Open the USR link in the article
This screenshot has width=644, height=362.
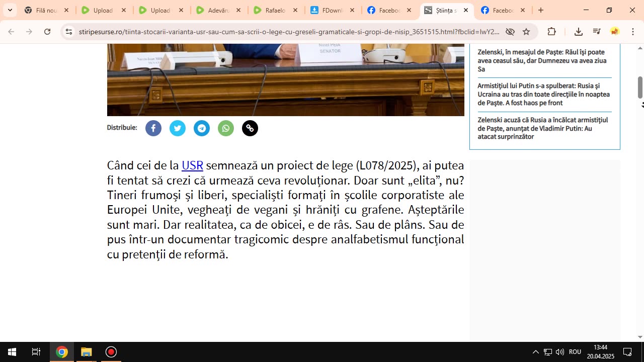pos(192,165)
